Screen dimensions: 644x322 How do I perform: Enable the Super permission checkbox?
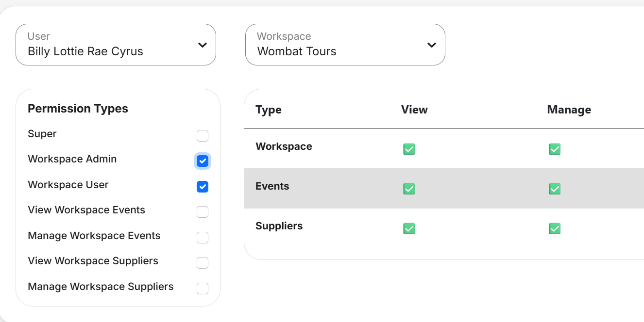point(203,136)
